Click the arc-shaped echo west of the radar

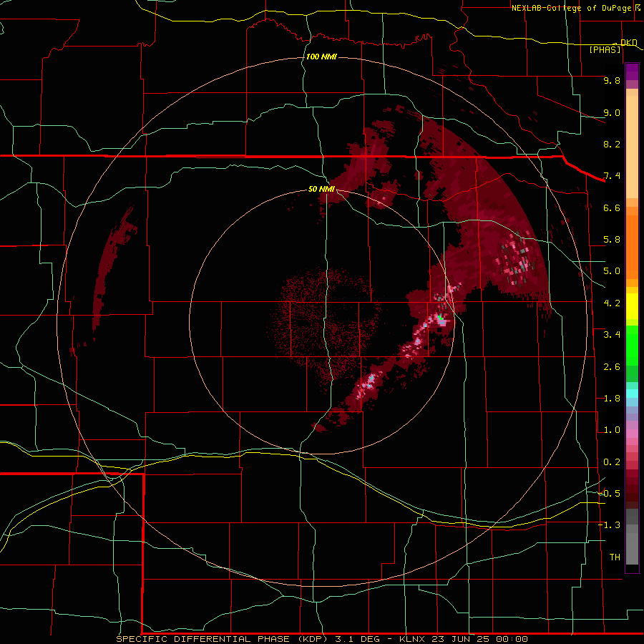[x=113, y=267]
